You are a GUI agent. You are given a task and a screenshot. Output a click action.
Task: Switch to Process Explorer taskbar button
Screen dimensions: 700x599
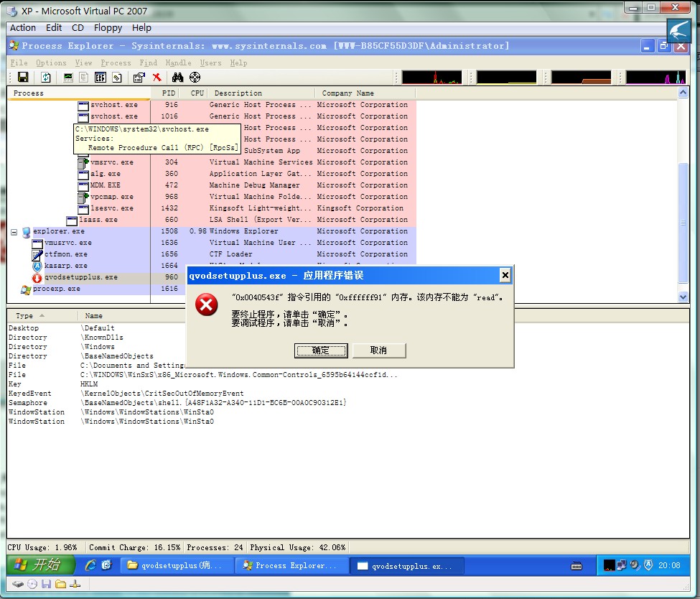coord(291,565)
